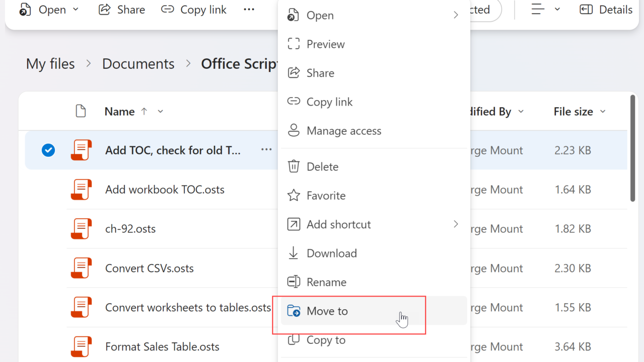The height and width of the screenshot is (362, 644).
Task: Select Move to in the context menu
Action: [327, 311]
